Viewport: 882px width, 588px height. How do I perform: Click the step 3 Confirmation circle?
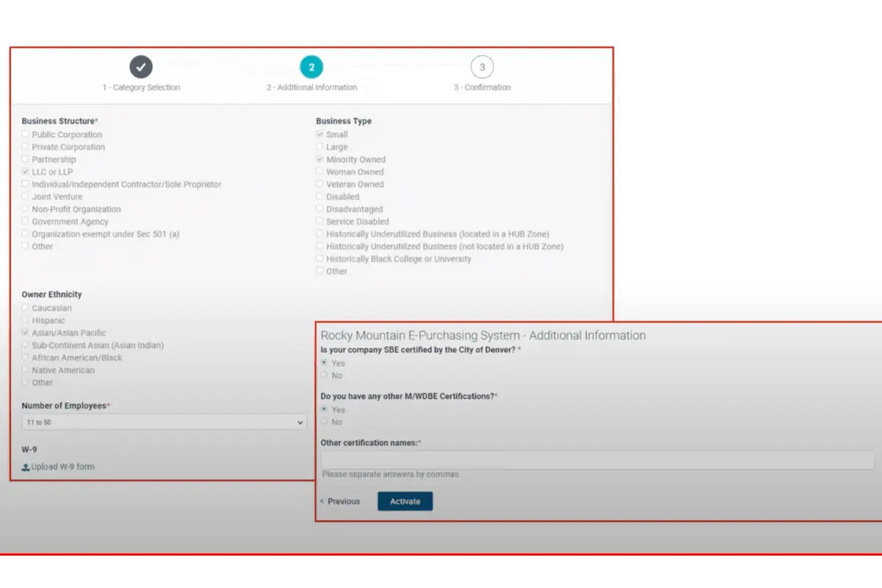coord(482,67)
